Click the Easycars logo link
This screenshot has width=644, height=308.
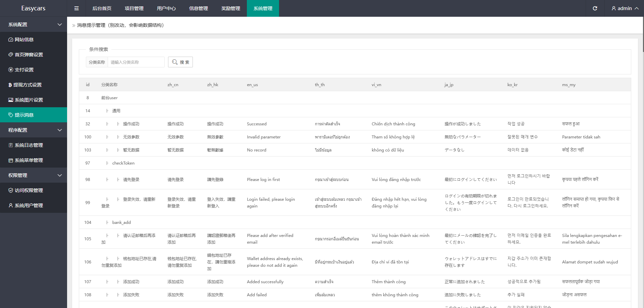33,8
